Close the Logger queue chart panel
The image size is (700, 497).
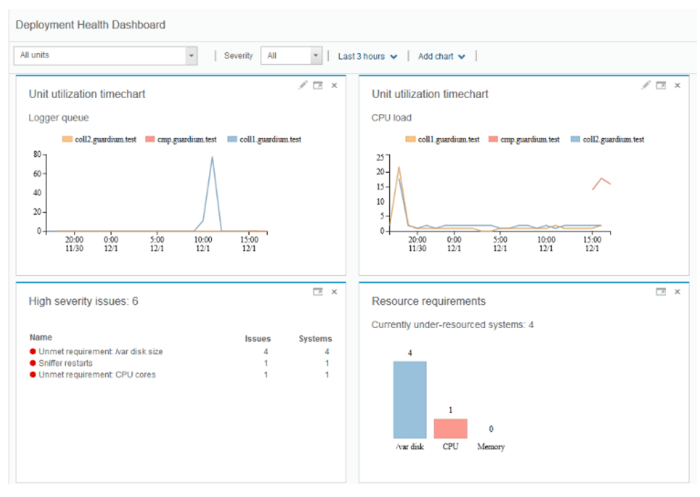(x=334, y=85)
